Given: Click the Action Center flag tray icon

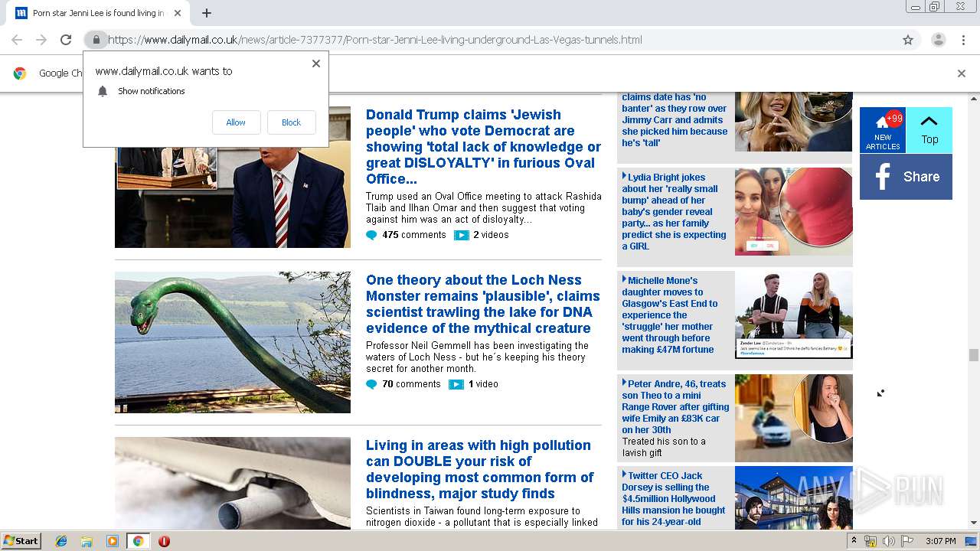Looking at the screenshot, I should coord(907,541).
